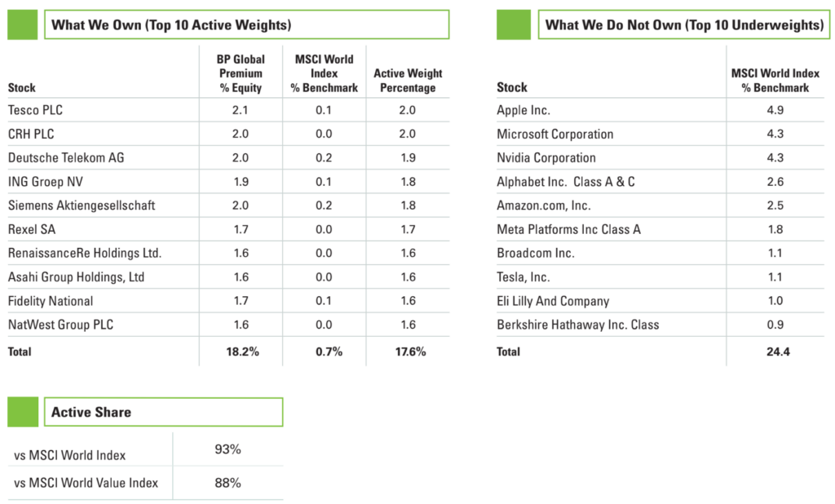
Task: Select the Berkshire Hathaway Inc. Class row
Action: 577,325
